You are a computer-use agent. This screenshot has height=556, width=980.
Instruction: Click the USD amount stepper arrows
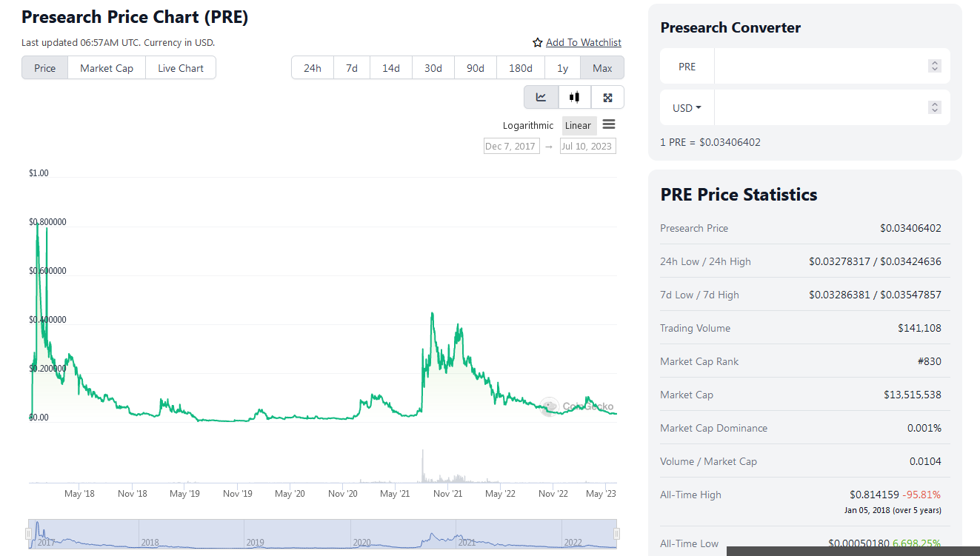[x=935, y=108]
